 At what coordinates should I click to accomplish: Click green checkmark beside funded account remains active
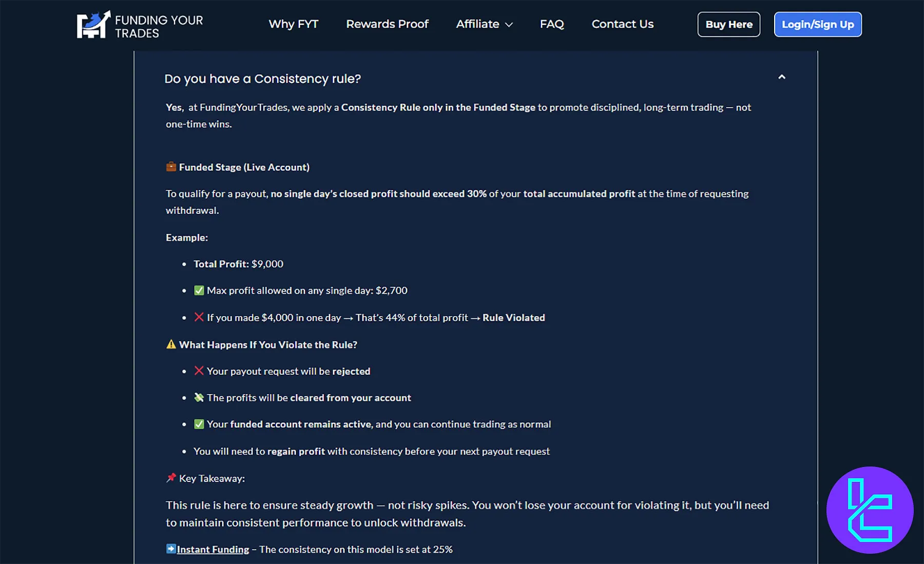click(x=199, y=424)
